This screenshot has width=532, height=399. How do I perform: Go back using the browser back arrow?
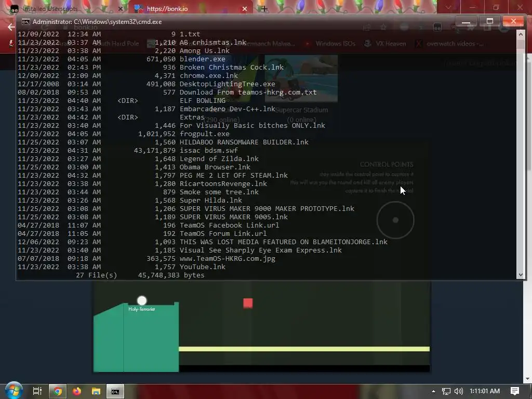point(11,27)
